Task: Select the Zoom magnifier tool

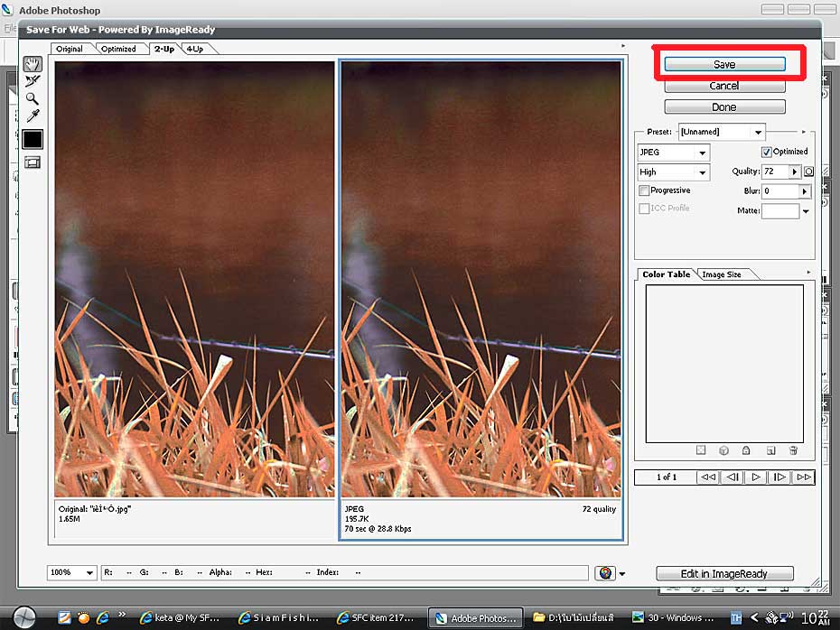Action: point(33,98)
